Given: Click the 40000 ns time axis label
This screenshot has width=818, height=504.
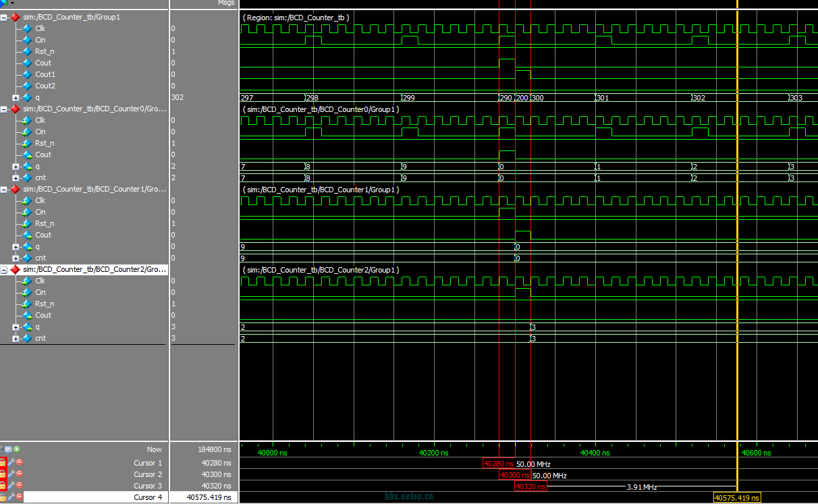Looking at the screenshot, I should [273, 453].
